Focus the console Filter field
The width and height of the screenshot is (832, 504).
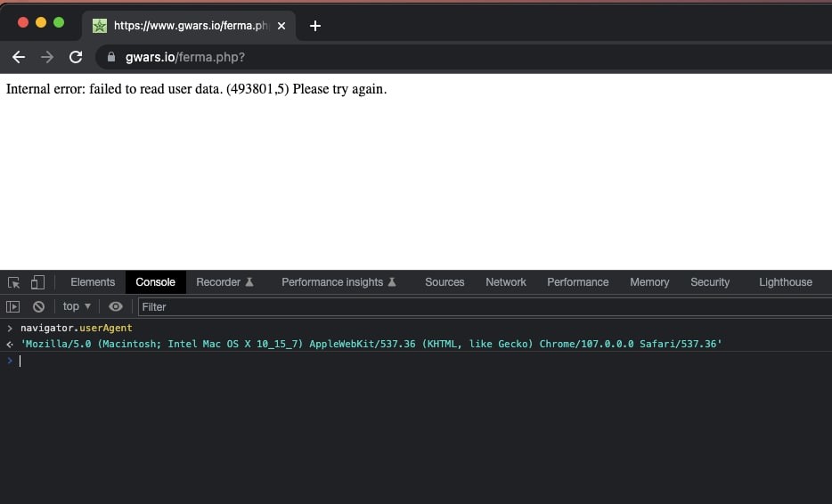[485, 307]
